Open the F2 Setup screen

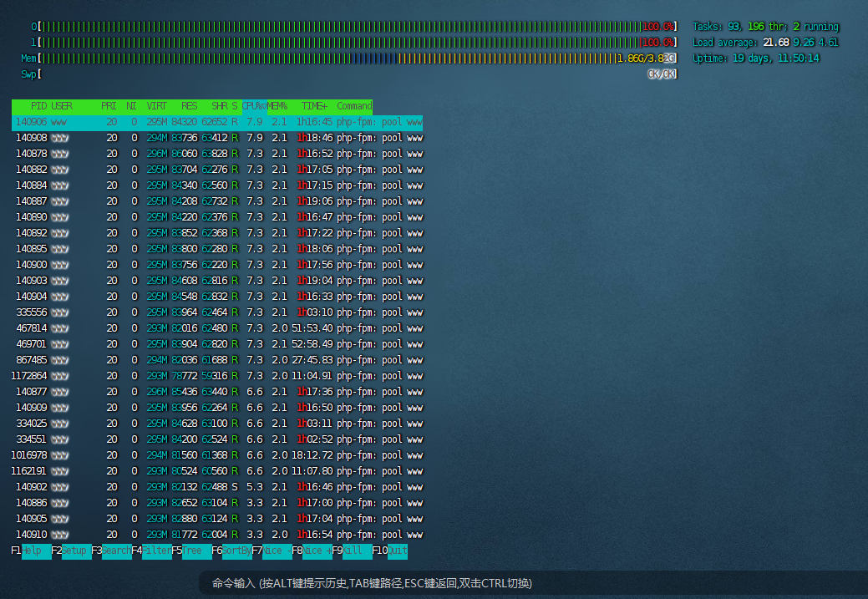click(71, 551)
